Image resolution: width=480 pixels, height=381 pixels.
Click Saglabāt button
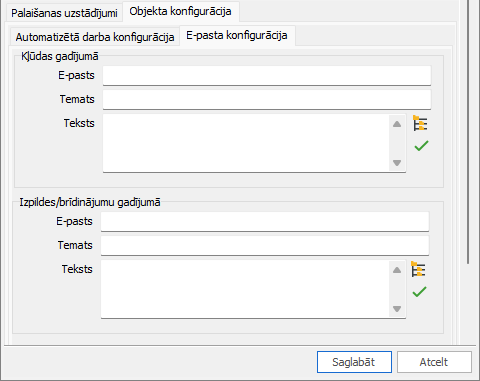(354, 362)
